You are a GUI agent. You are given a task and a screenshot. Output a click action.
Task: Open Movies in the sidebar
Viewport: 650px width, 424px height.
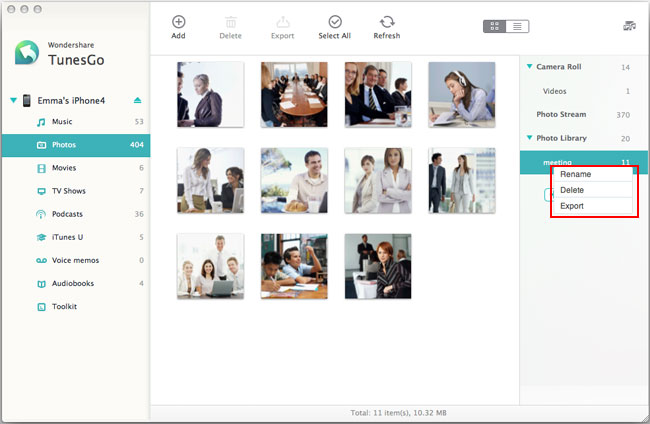tap(76, 168)
